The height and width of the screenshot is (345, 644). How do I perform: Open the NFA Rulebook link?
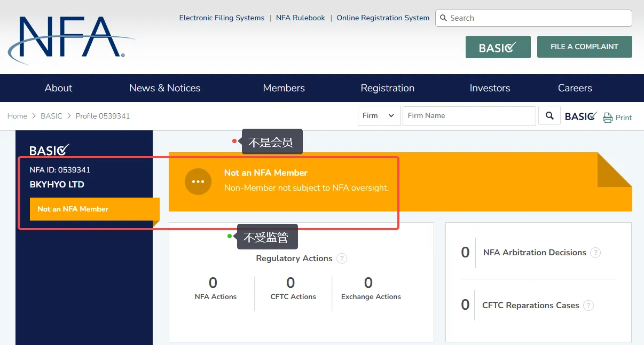click(301, 18)
